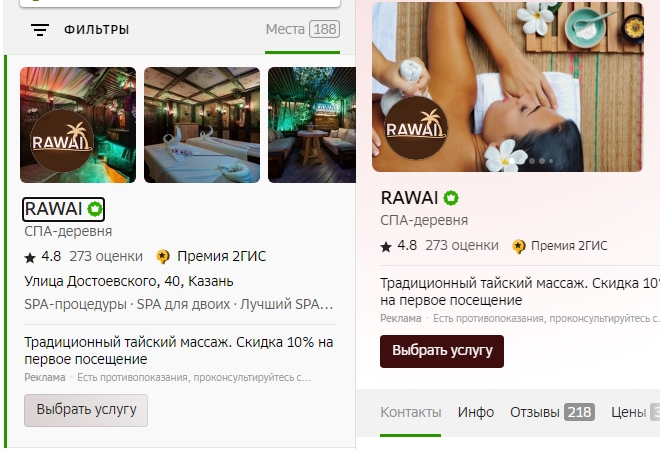Click the verified badge in RAWAI detail card

pos(451,198)
